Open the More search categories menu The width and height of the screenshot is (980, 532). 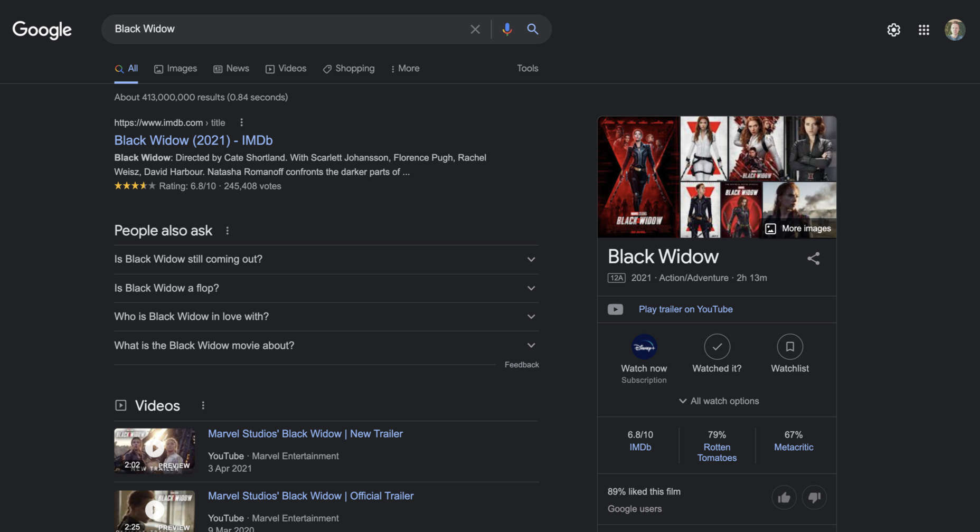[405, 69]
